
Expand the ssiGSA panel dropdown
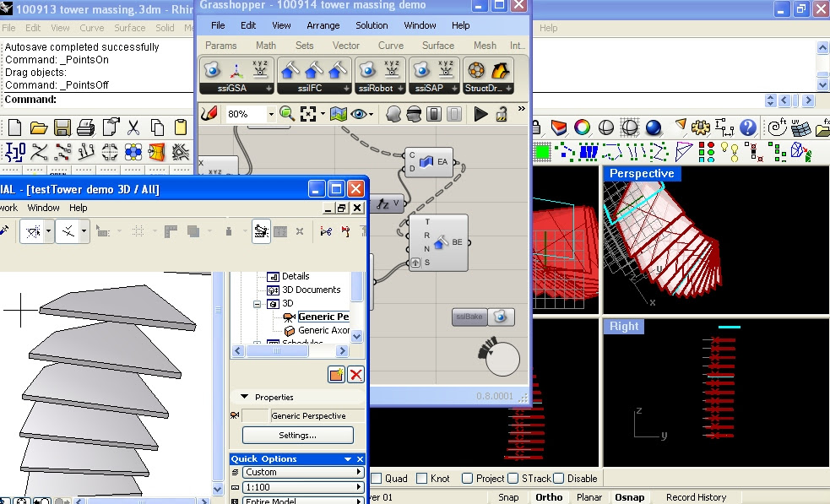pyautogui.click(x=269, y=89)
